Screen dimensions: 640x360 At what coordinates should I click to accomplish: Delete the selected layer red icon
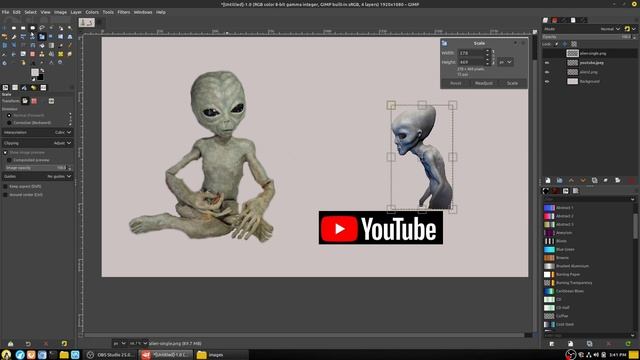pyautogui.click(x=632, y=180)
